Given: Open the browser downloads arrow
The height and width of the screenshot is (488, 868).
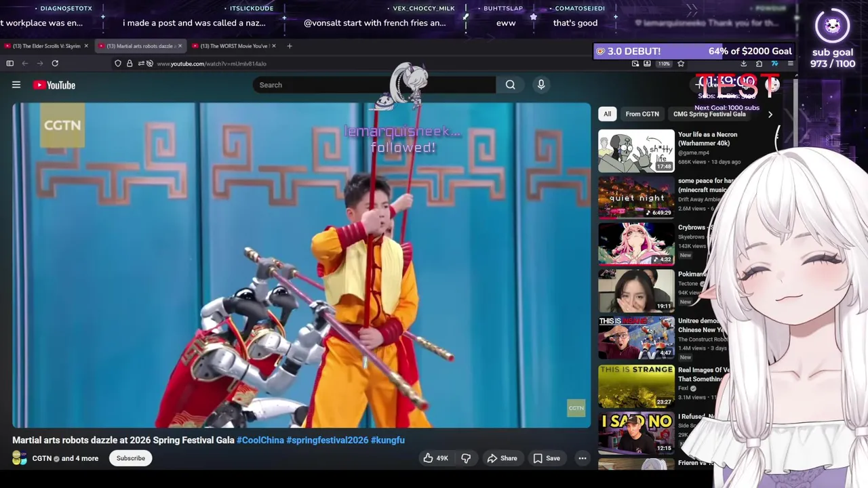Looking at the screenshot, I should click(744, 64).
